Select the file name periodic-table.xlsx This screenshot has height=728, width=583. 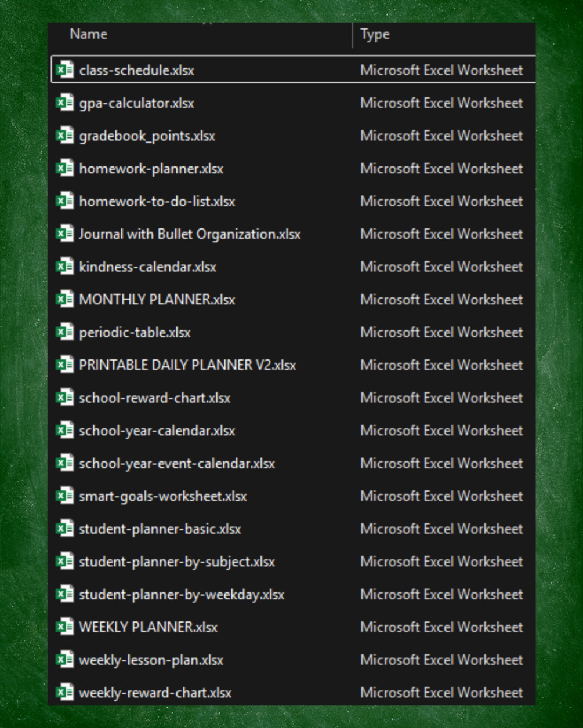tap(135, 332)
